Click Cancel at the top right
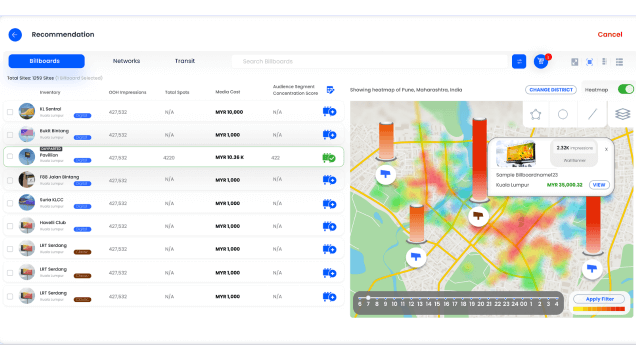Screen dimensions: 636x360 point(610,35)
